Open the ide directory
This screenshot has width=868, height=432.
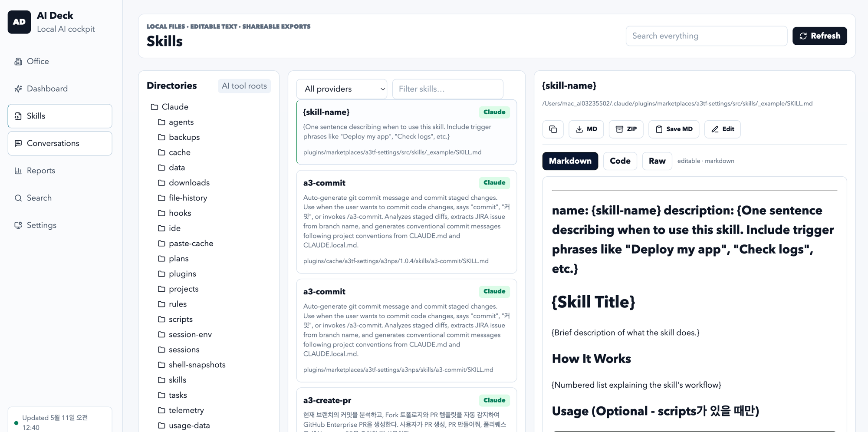tap(174, 228)
